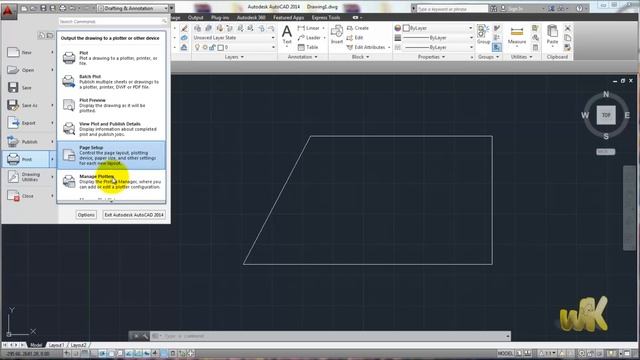The height and width of the screenshot is (360, 640).
Task: Select Close in the application menu
Action: [27, 196]
